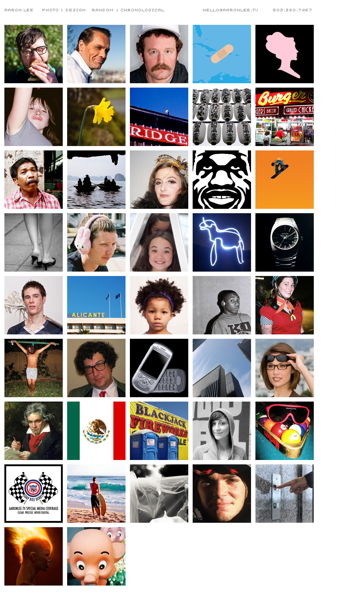View the yellow daffodil photo
364x599 pixels.
click(x=96, y=117)
